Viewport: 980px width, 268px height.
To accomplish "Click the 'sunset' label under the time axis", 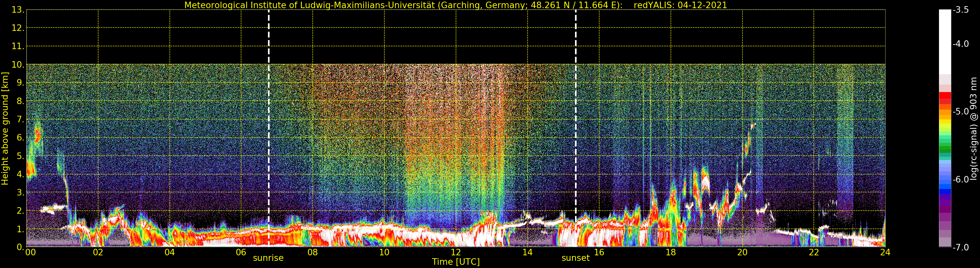I will [576, 258].
